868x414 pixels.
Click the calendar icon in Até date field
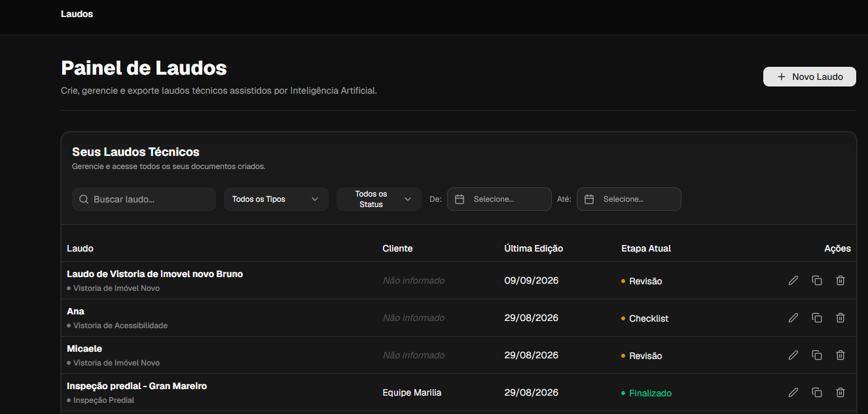[589, 199]
